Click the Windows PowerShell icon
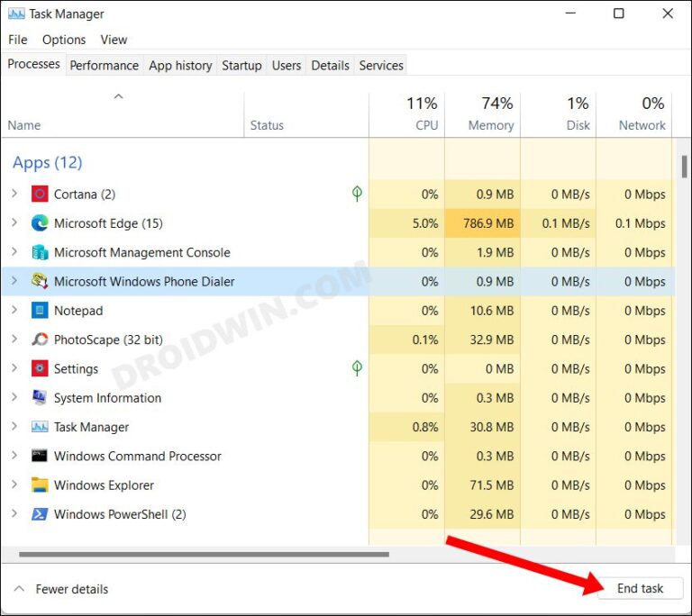 tap(40, 514)
